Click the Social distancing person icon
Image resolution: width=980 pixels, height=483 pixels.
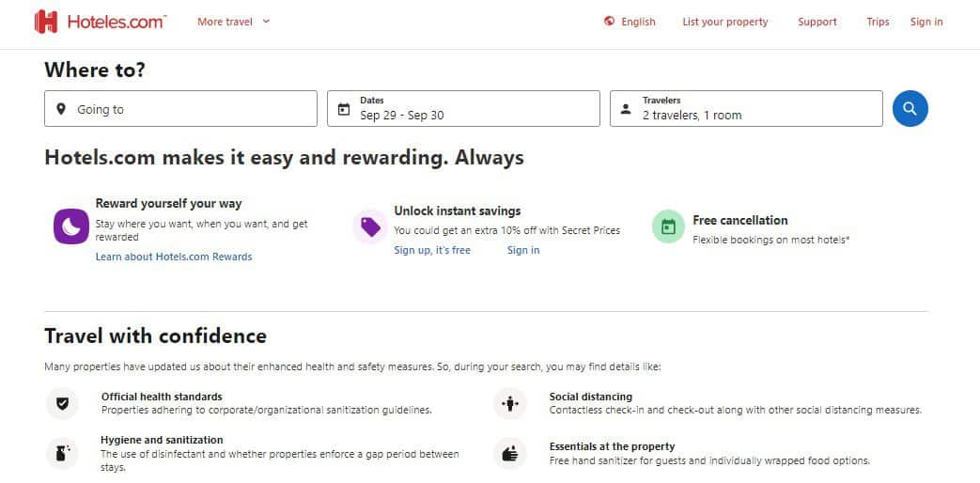(x=510, y=404)
